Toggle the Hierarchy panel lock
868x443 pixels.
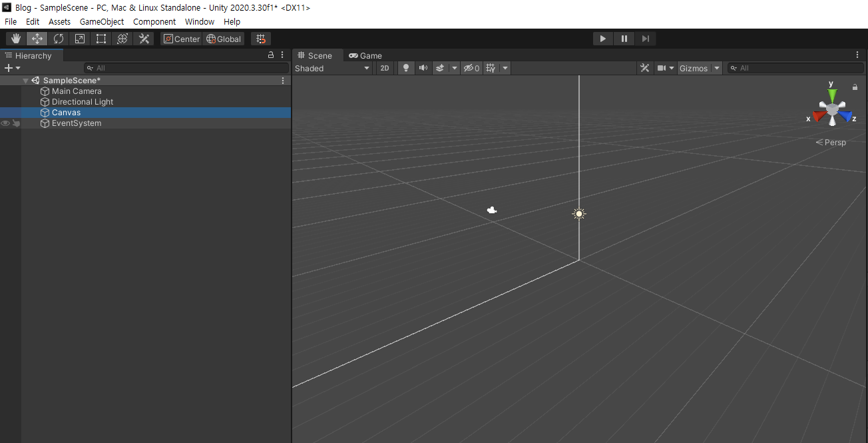[x=270, y=55]
